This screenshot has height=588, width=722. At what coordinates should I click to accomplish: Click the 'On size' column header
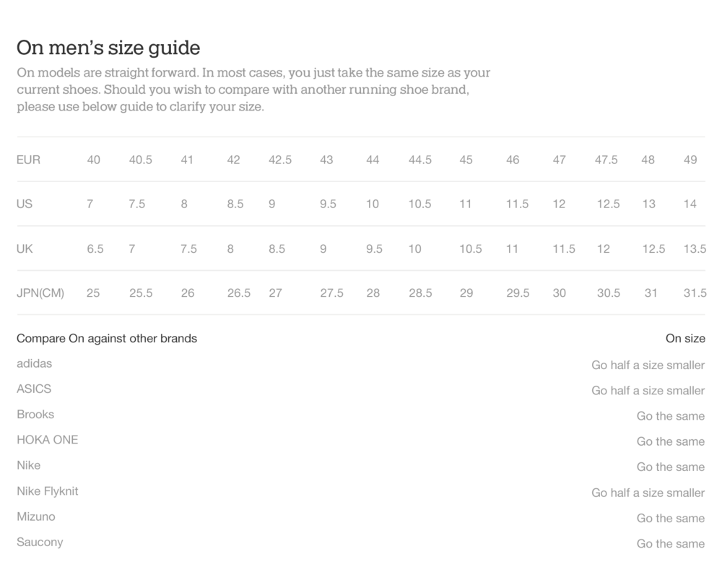[x=685, y=339]
